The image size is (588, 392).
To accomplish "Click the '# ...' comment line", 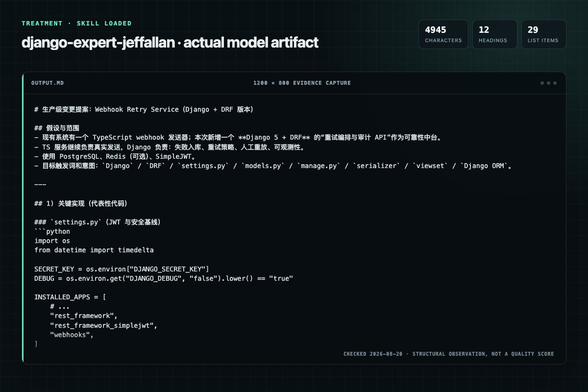I will click(x=59, y=307).
